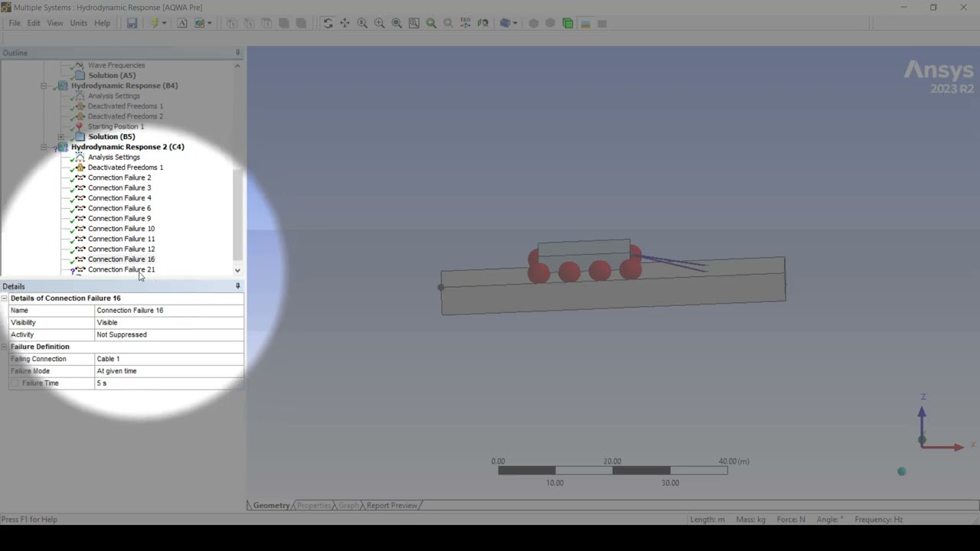This screenshot has height=551, width=980.
Task: Collapse Details of Connection Failure 16 section
Action: pyautogui.click(x=5, y=298)
